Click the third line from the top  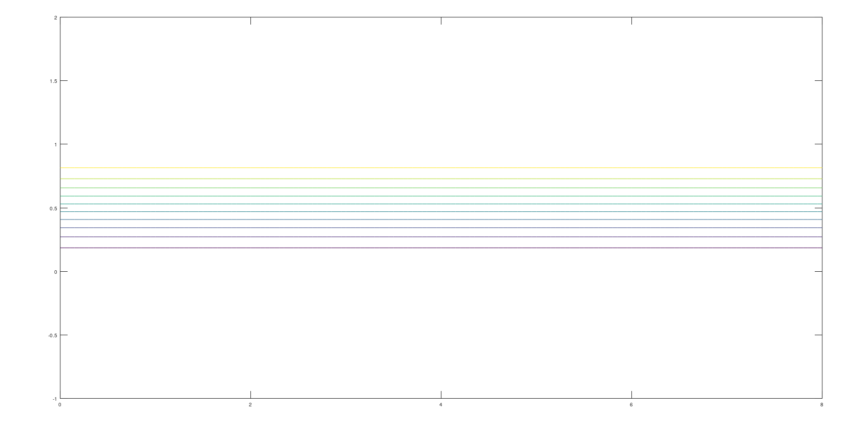click(440, 188)
